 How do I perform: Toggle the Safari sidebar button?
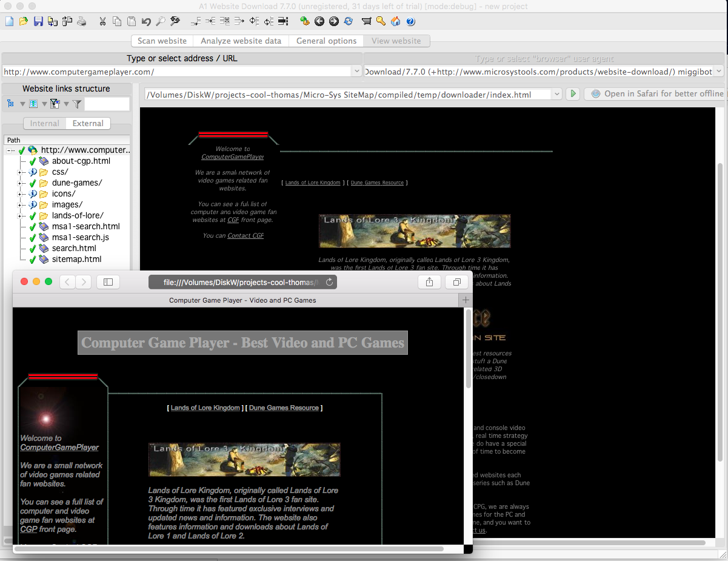pyautogui.click(x=108, y=282)
